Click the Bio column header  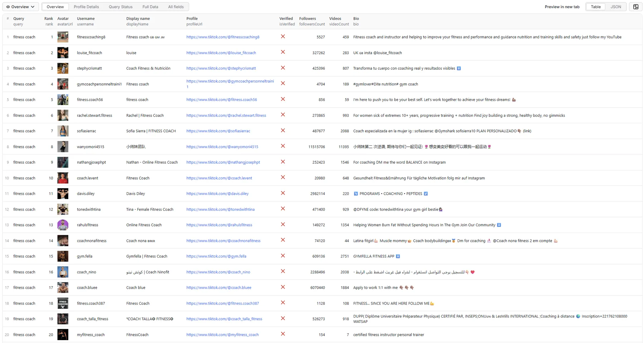tap(356, 21)
